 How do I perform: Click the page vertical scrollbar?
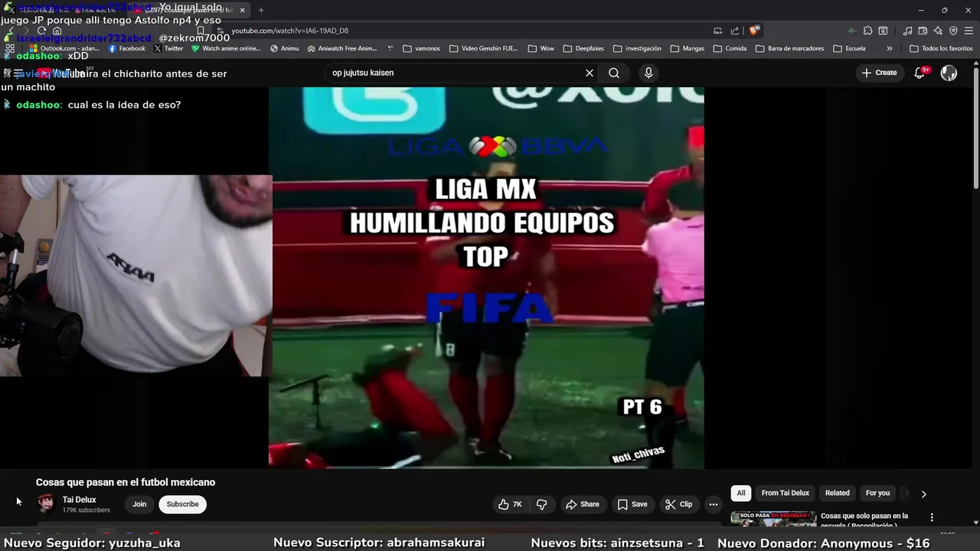click(x=975, y=126)
